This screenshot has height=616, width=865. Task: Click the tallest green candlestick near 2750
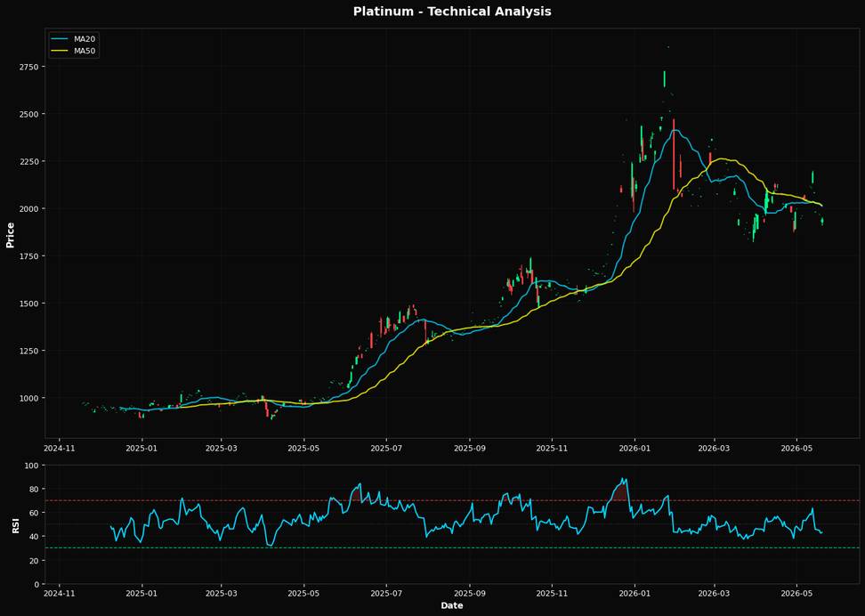point(664,78)
